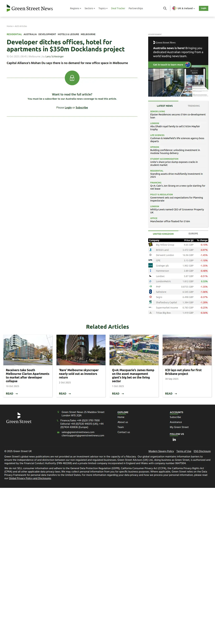Screen dimensions: 215x644
Task: Click Big Yellow Group company logo
Action: [x=150, y=244]
